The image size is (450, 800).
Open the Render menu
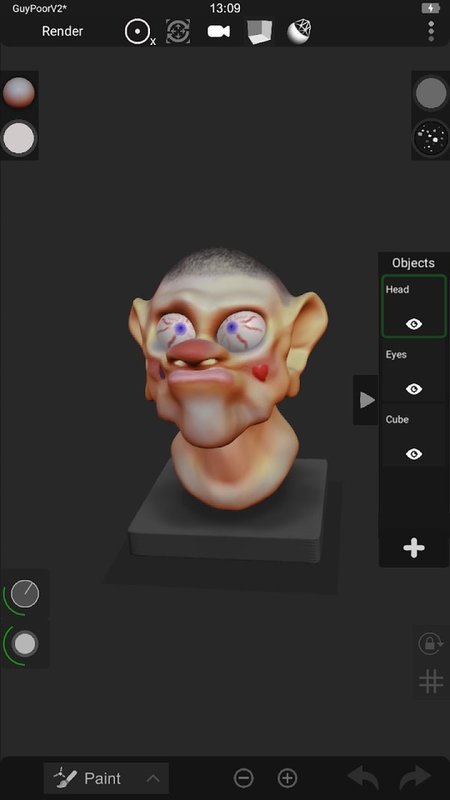[62, 31]
